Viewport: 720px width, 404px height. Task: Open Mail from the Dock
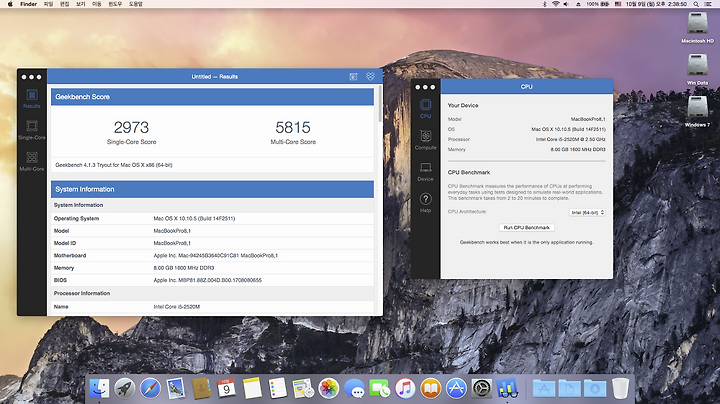click(x=176, y=388)
